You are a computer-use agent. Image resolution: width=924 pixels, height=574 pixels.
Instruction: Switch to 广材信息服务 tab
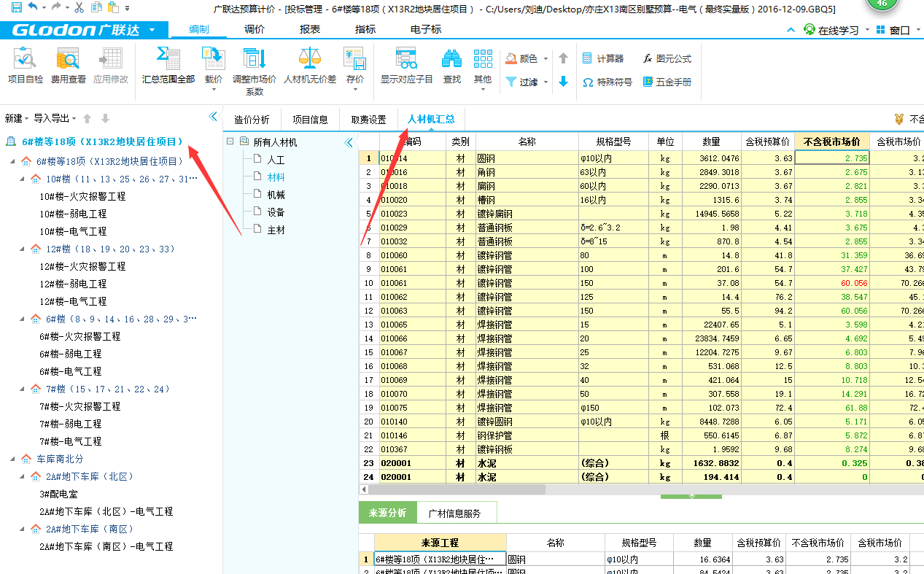(x=455, y=513)
